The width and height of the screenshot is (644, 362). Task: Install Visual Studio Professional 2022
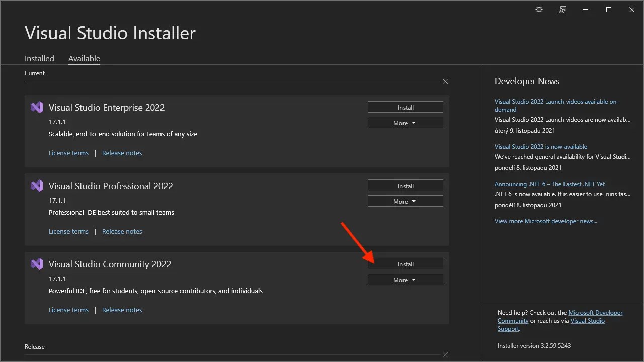click(406, 186)
